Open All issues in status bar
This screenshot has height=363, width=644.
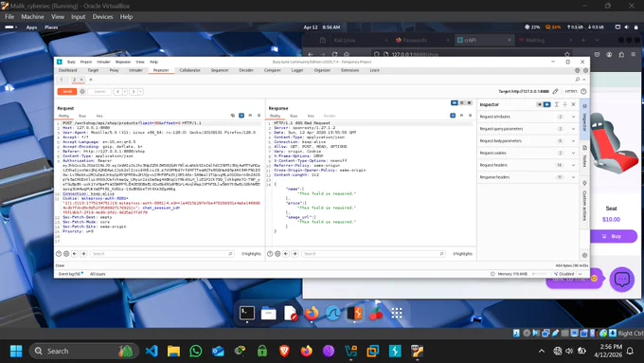[98, 274]
